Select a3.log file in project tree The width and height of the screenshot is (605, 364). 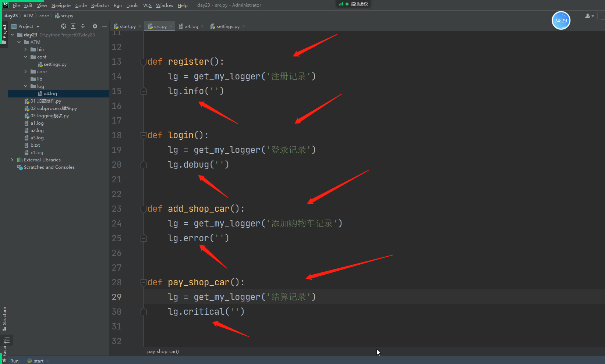pyautogui.click(x=34, y=138)
